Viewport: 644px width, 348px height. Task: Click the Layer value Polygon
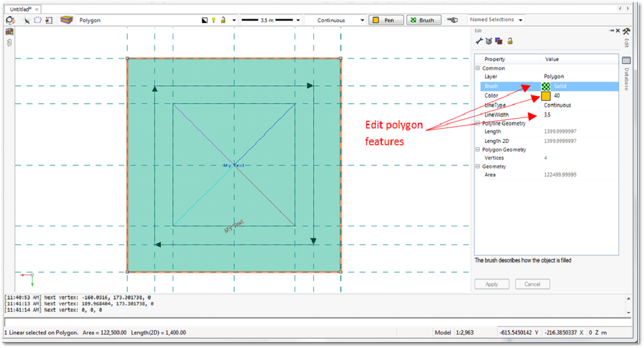coord(554,77)
